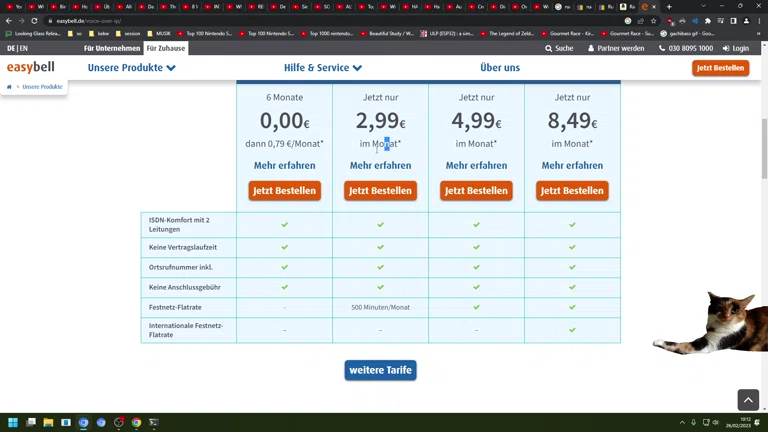Reload the page with browser refresh icon
This screenshot has height=432, width=768.
[34, 21]
